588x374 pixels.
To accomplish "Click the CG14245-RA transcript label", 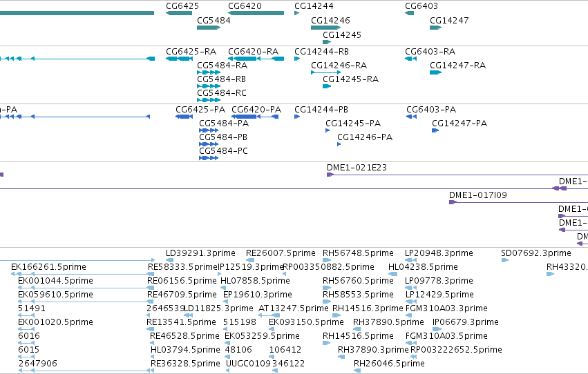I will coord(350,79).
